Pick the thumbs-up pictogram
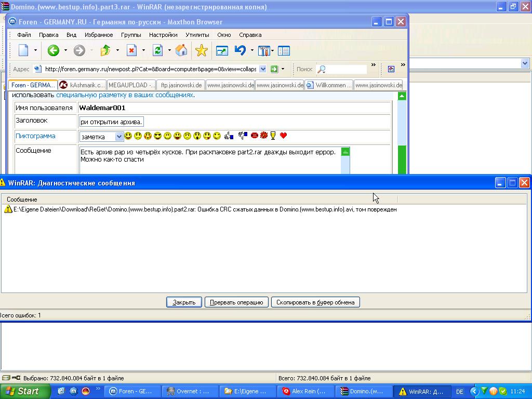 (x=229, y=136)
